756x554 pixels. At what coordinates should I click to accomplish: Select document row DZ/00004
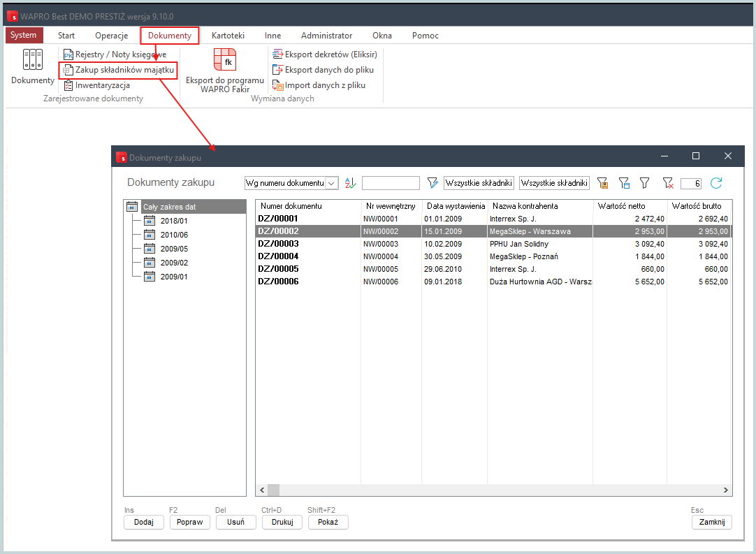tap(493, 256)
